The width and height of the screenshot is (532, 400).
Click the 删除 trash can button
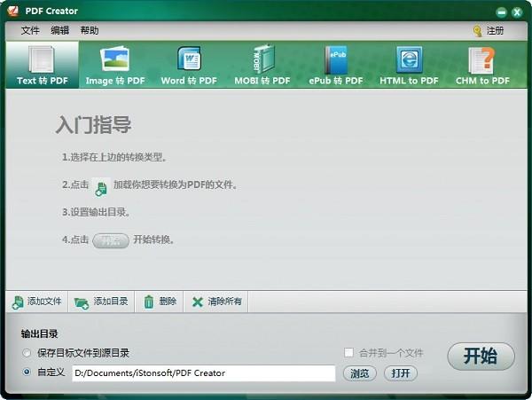[160, 302]
